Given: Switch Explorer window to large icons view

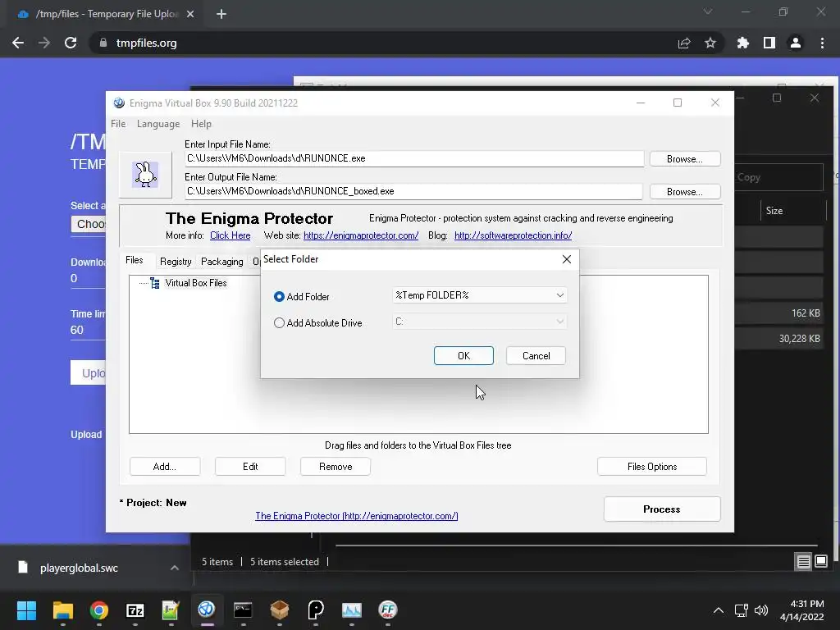Looking at the screenshot, I should pos(820,561).
